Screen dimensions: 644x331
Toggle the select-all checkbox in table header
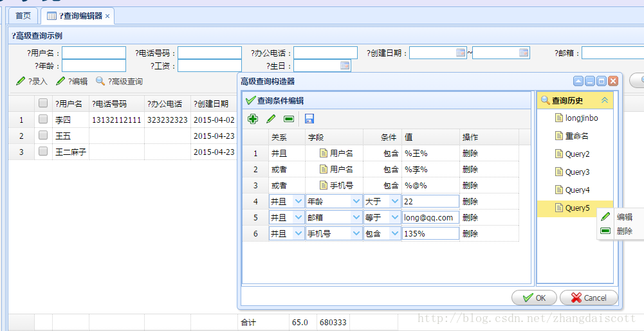(43, 103)
